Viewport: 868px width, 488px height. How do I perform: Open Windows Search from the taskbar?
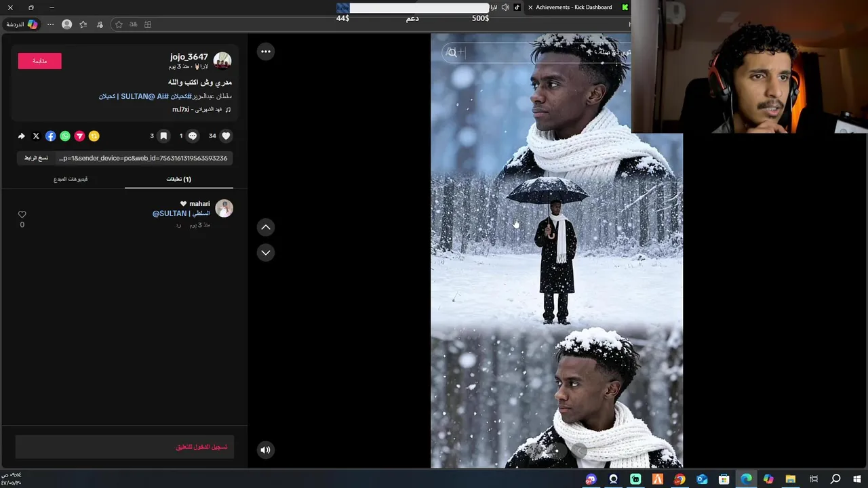[835, 479]
